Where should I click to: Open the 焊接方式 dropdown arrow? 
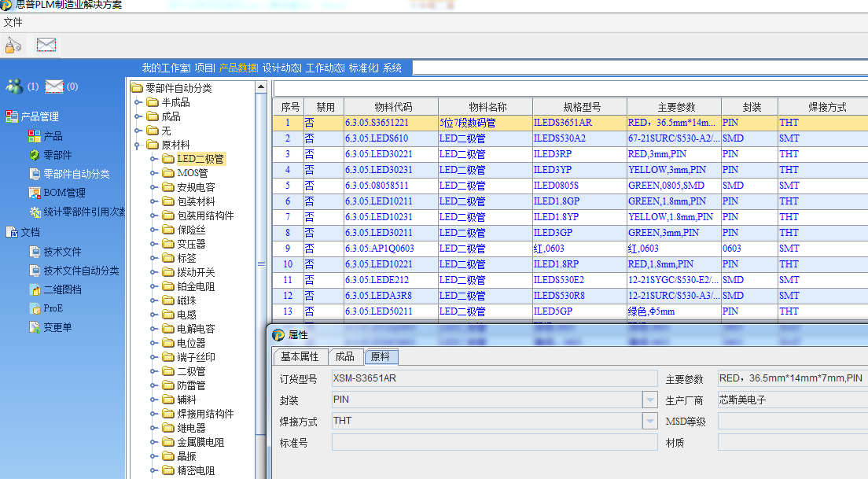coord(649,422)
